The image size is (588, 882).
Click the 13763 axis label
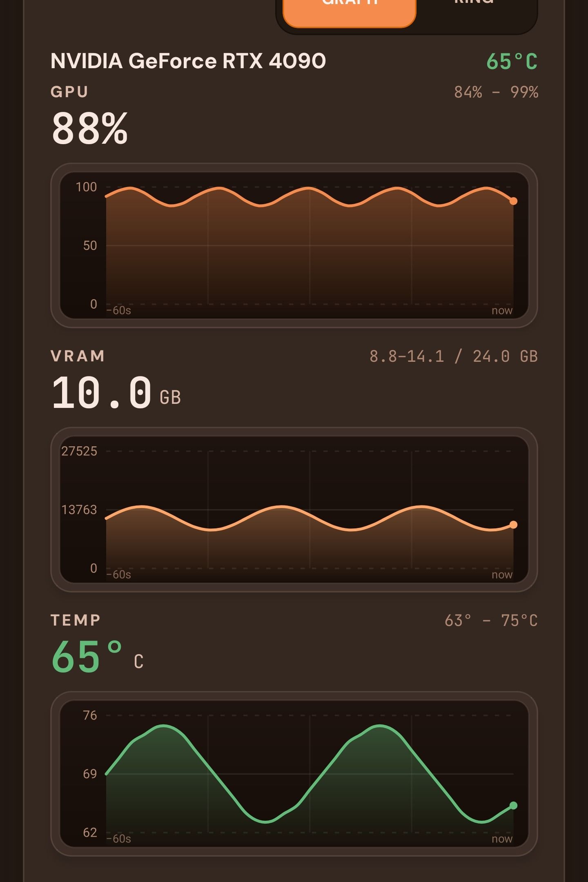[x=79, y=510]
